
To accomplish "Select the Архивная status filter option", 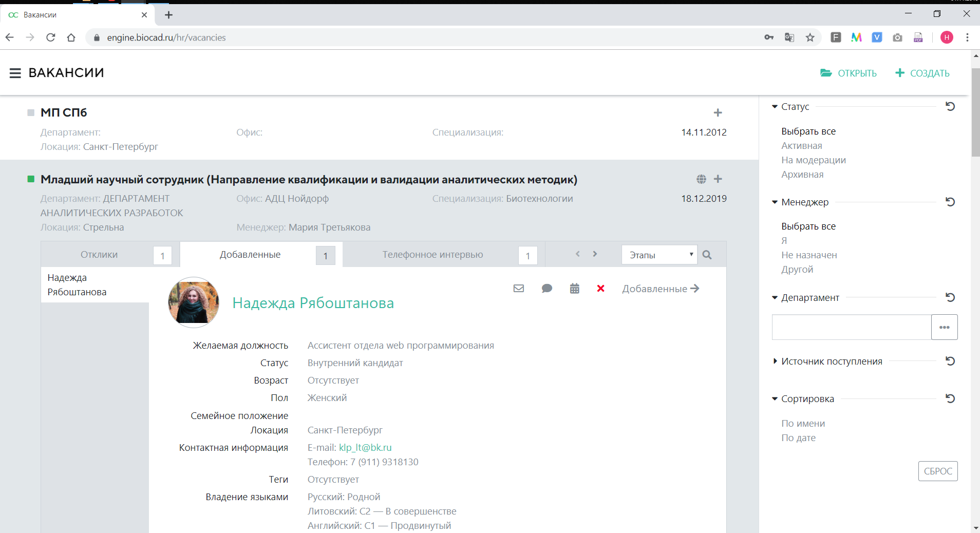I will (x=802, y=175).
